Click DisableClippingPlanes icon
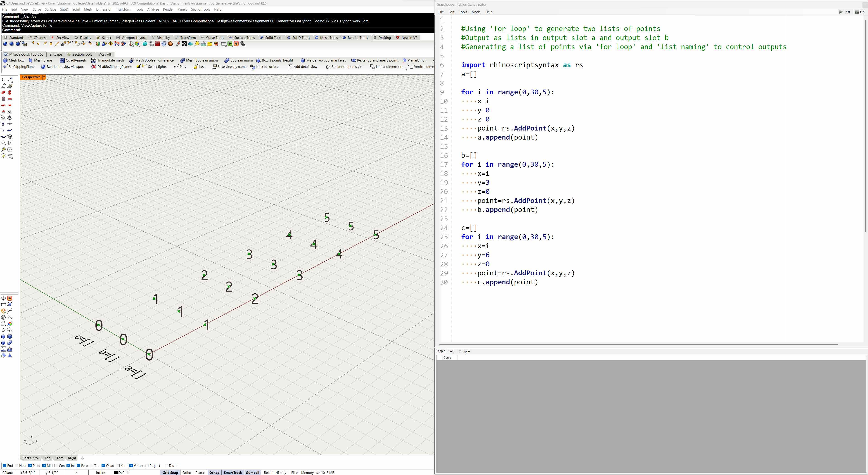 [94, 67]
